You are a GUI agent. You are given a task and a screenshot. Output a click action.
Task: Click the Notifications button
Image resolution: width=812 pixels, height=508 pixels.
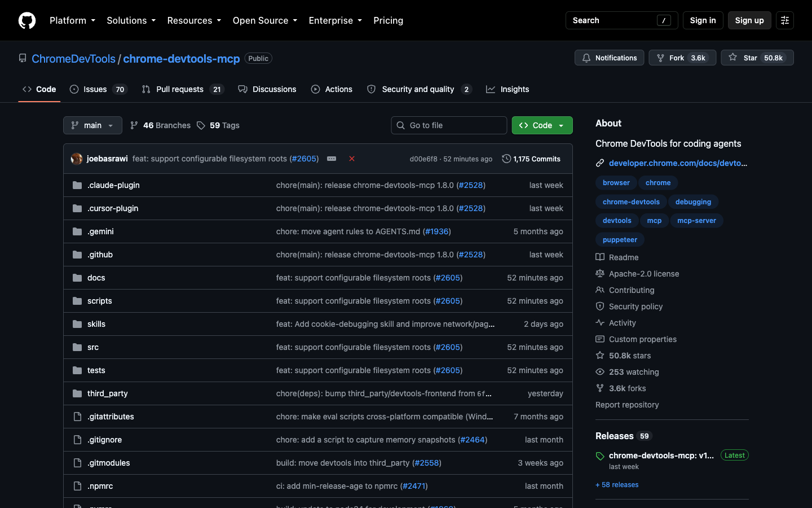pyautogui.click(x=610, y=58)
